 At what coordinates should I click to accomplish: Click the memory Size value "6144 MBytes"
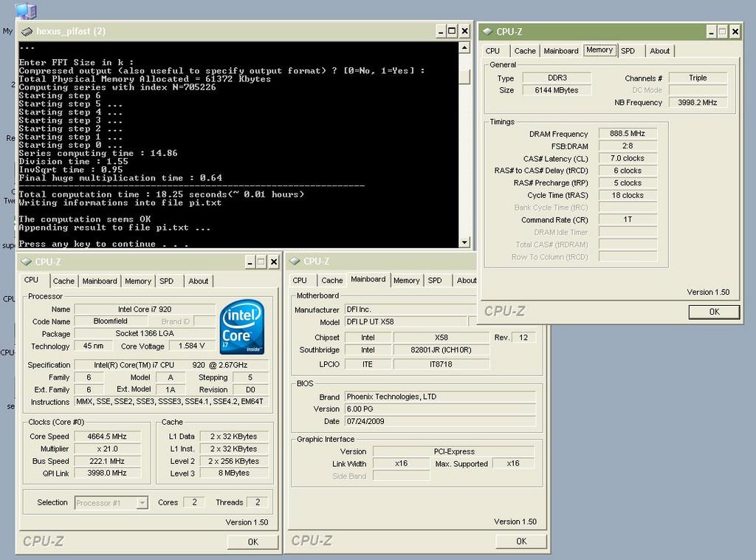click(x=557, y=90)
